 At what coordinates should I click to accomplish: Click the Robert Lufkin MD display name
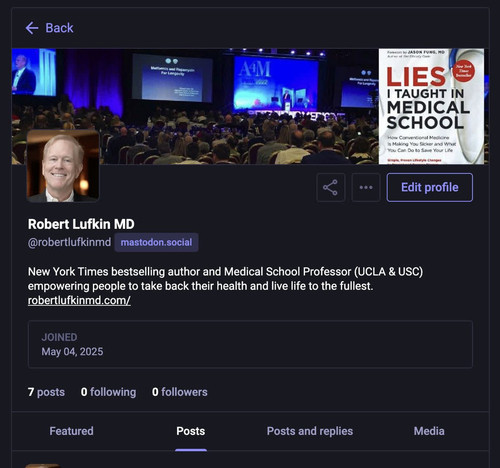[81, 224]
